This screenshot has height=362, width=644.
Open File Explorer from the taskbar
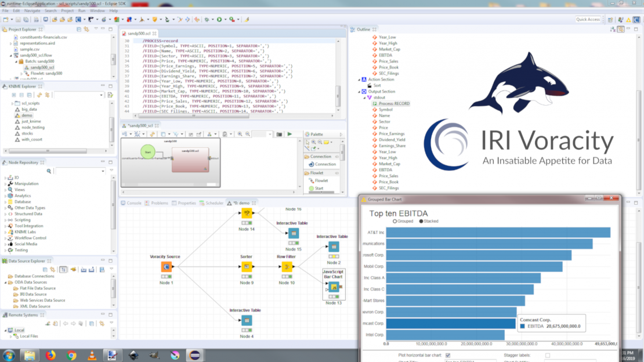(x=30, y=355)
